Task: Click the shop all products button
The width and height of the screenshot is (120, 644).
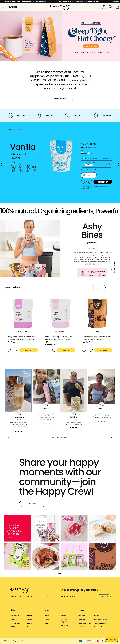Action: (x=60, y=98)
